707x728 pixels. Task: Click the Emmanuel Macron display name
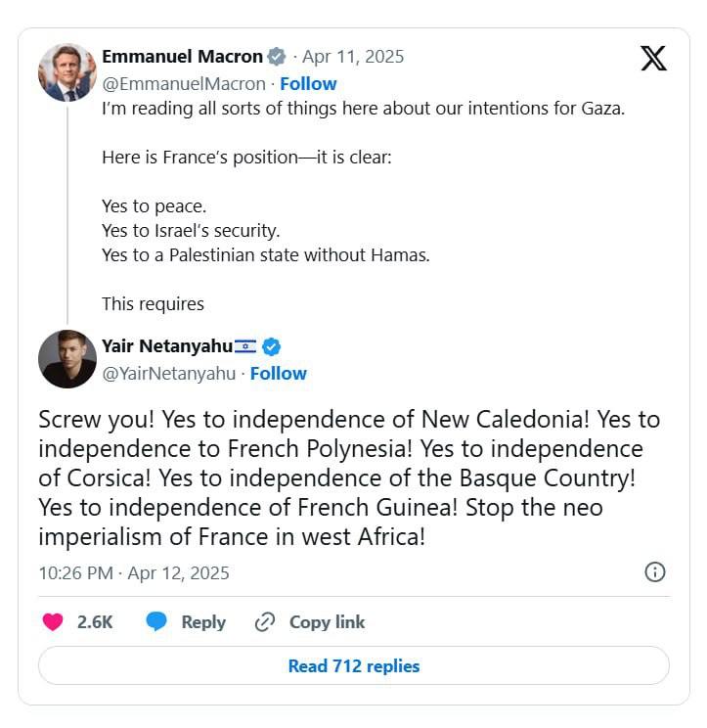[182, 57]
